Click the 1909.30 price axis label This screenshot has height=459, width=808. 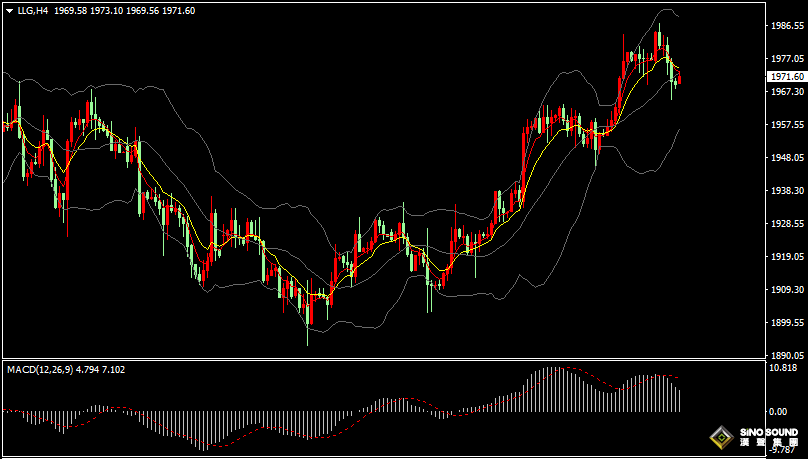pos(786,290)
